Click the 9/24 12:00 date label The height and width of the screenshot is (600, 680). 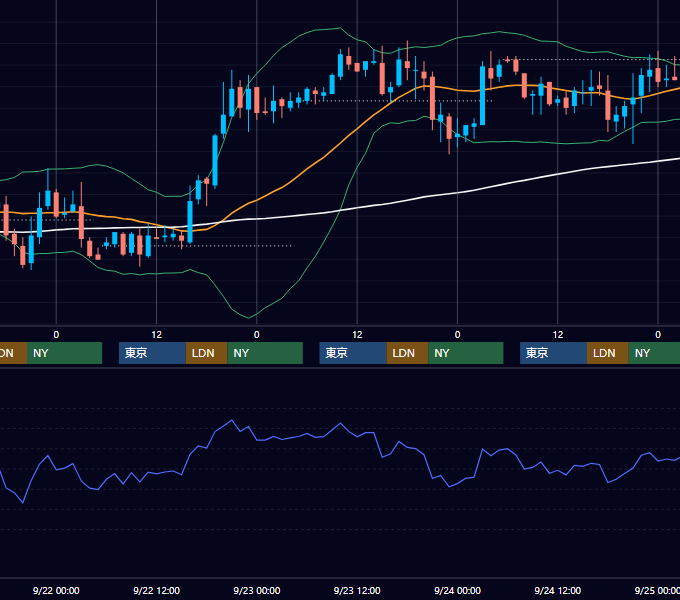point(557,590)
